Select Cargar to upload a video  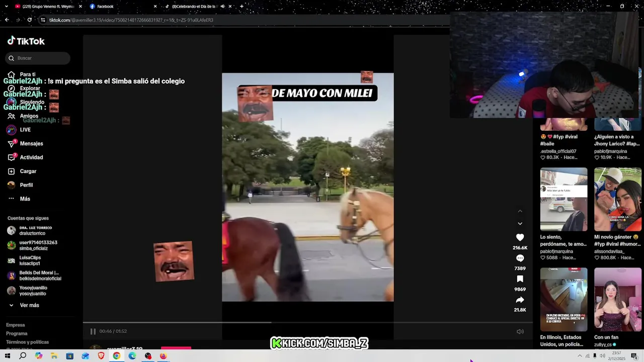pos(28,171)
